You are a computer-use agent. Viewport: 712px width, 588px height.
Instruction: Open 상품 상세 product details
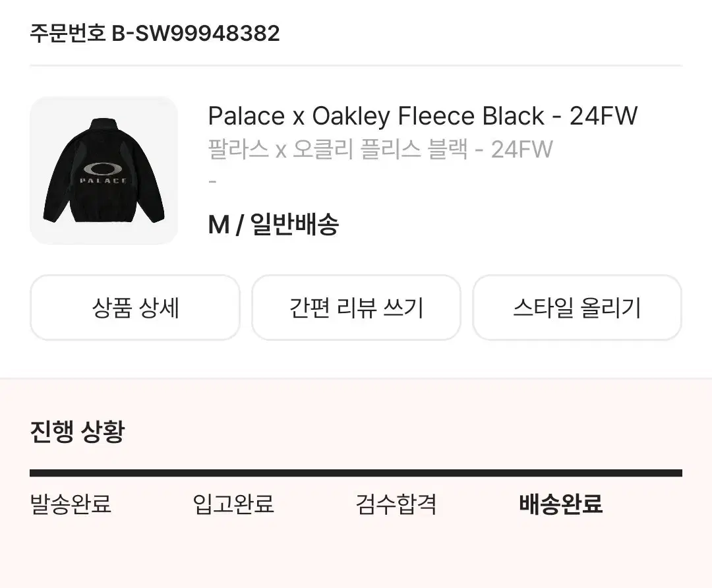pyautogui.click(x=134, y=307)
